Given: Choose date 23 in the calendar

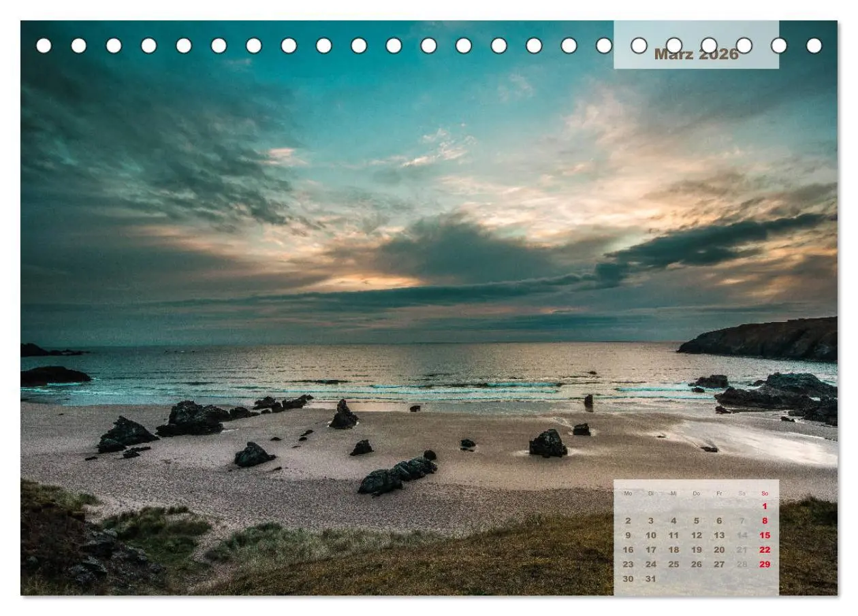Looking at the screenshot, I should tap(628, 564).
